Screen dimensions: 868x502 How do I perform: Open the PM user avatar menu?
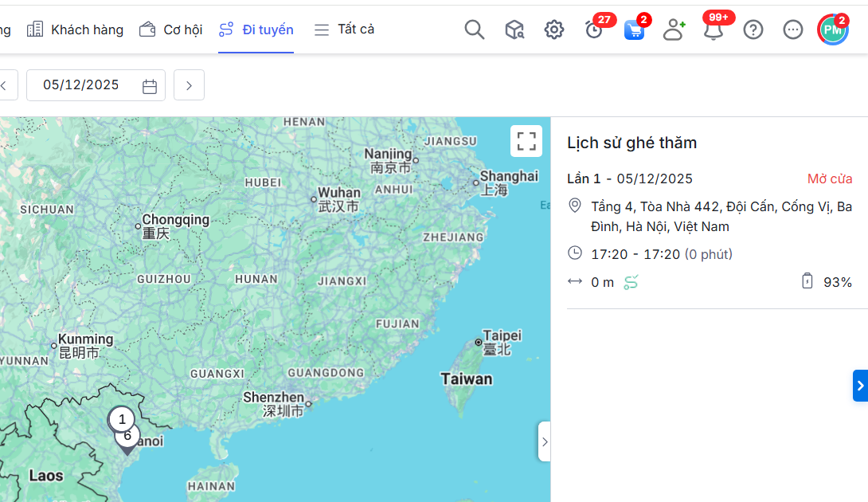[833, 30]
